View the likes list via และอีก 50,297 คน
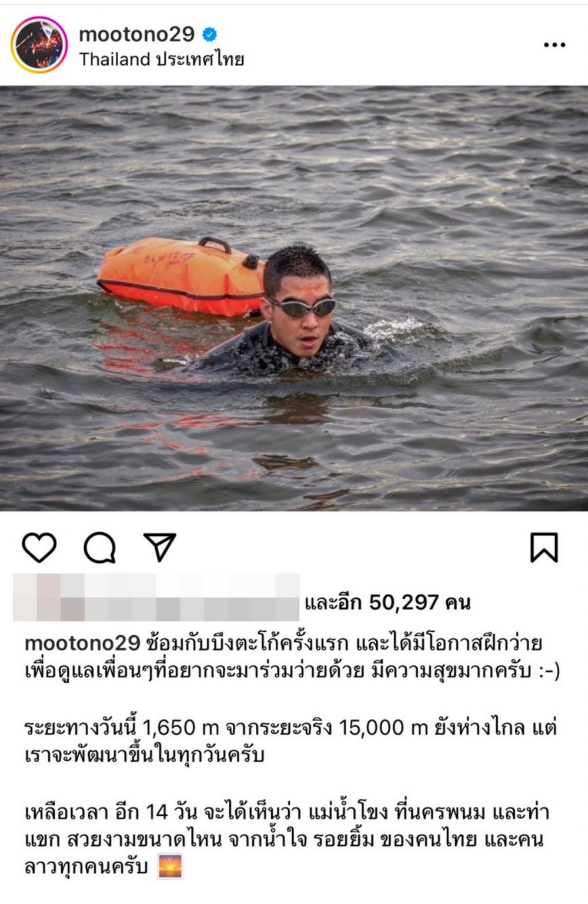The height and width of the screenshot is (904, 588). coord(387,602)
